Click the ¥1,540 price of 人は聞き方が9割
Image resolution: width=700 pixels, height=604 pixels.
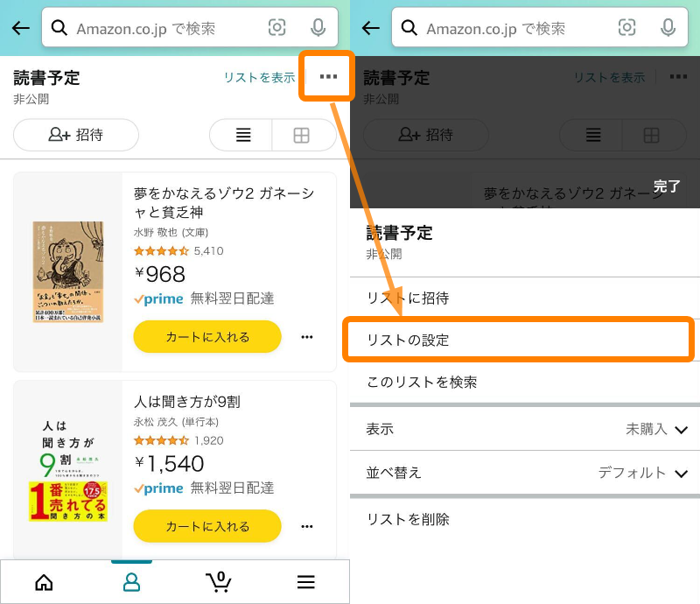coord(169,463)
